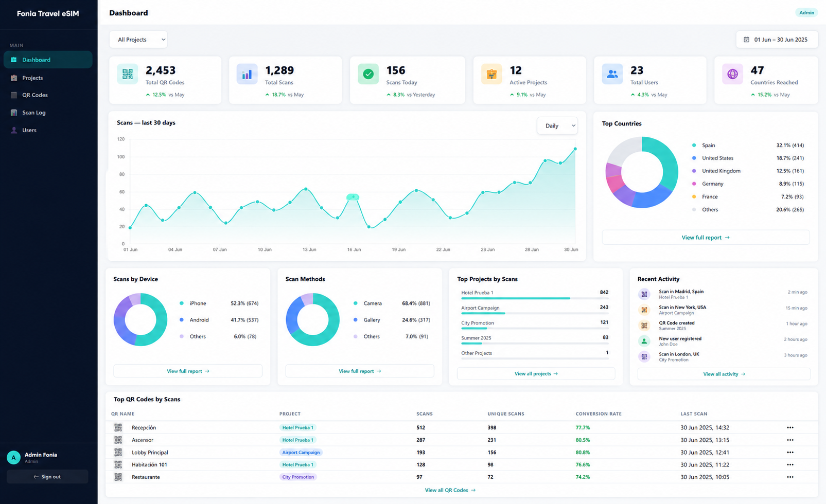
Task: Click the New user registered activity icon
Action: [644, 341]
